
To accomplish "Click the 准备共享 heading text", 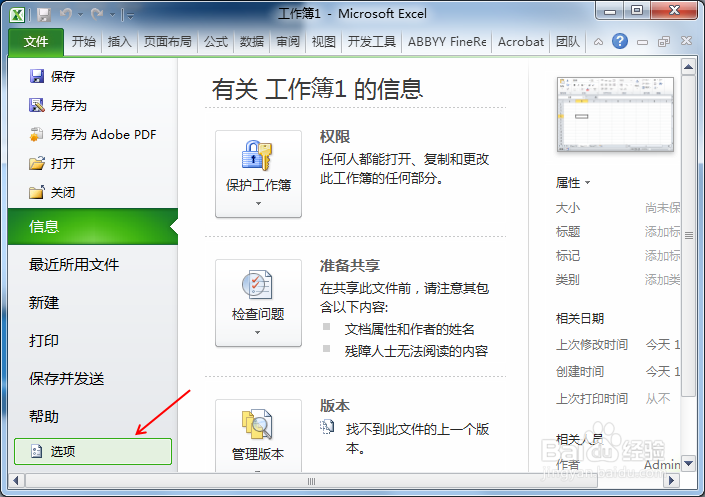I will tap(350, 265).
